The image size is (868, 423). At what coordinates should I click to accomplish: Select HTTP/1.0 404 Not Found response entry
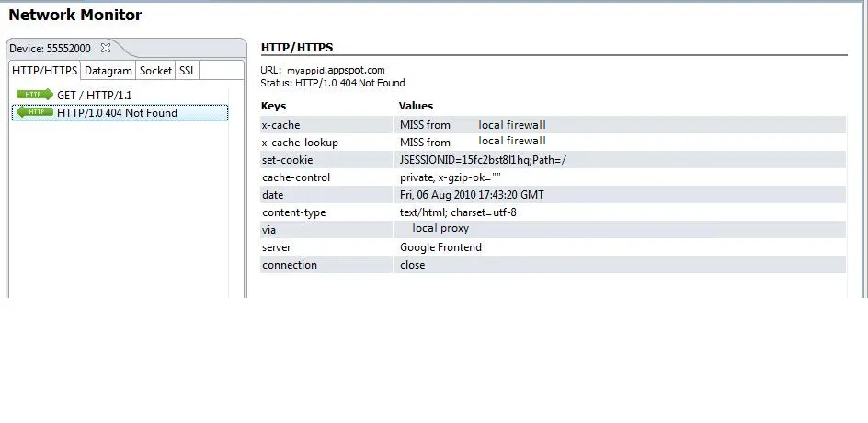pos(120,113)
